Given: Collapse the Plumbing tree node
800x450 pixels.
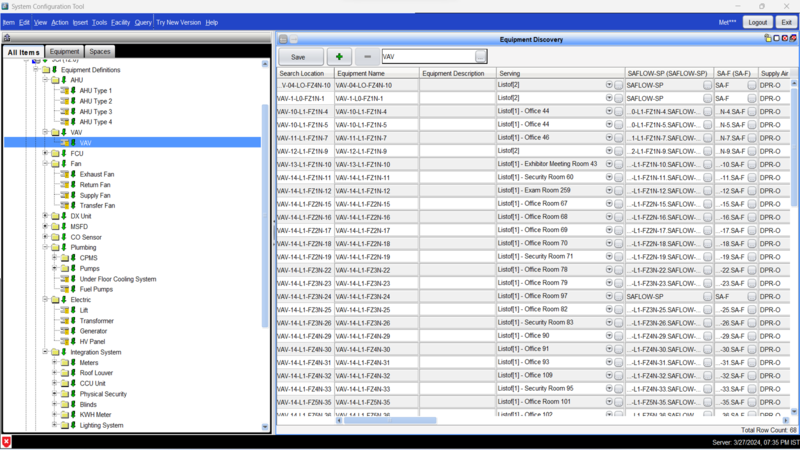Looking at the screenshot, I should [x=45, y=247].
